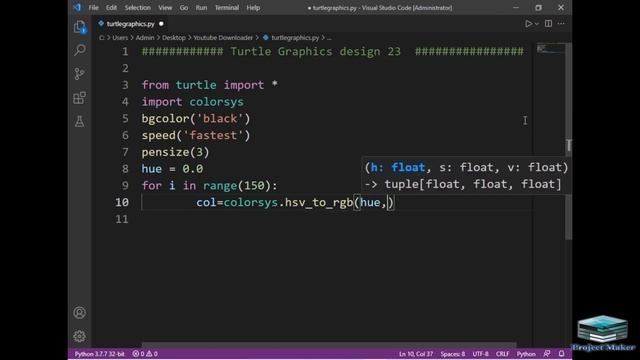Open the Accounts menu icon
The height and width of the screenshot is (360, 640).
tap(80, 313)
